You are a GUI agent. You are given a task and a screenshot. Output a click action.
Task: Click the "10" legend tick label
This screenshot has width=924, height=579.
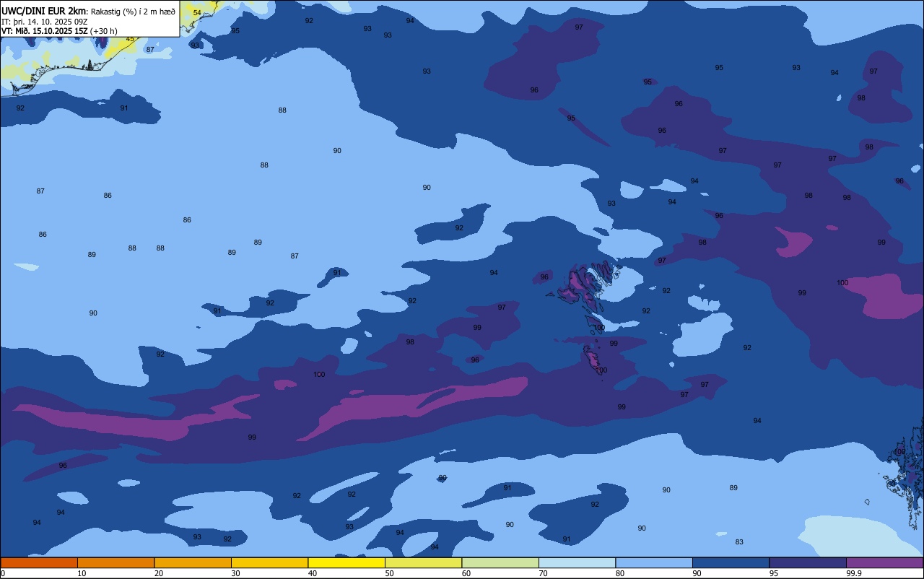pyautogui.click(x=82, y=573)
